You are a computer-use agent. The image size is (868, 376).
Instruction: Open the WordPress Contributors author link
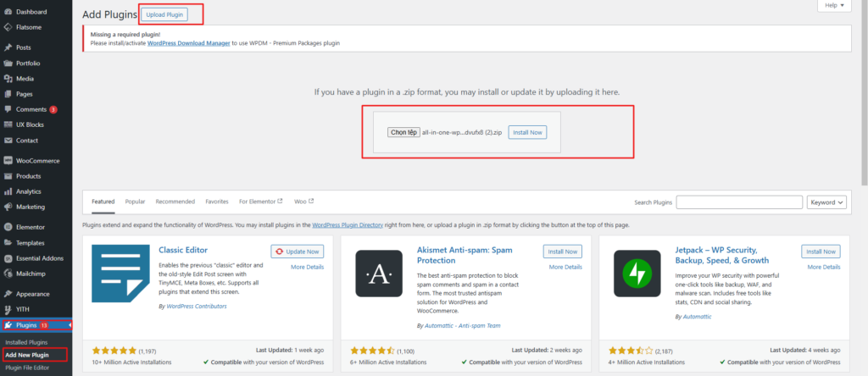coord(197,306)
